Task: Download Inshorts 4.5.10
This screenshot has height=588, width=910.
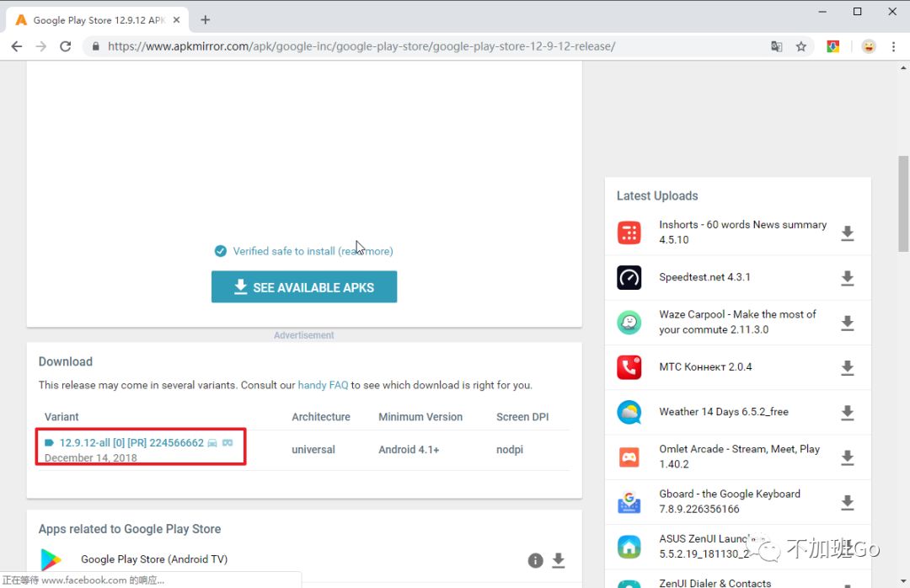Action: point(848,233)
